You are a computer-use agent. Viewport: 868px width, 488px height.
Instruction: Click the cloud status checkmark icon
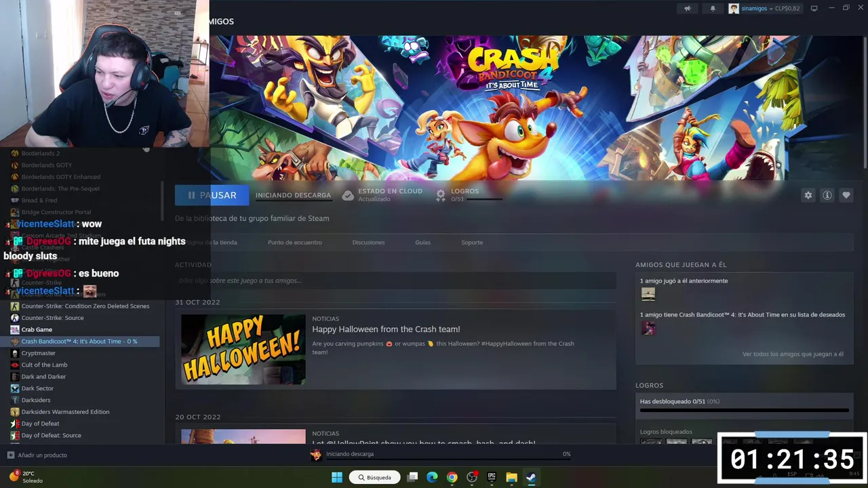tap(348, 195)
